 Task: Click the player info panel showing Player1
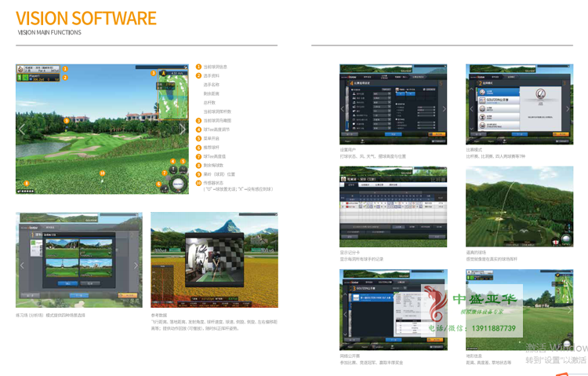39,77
